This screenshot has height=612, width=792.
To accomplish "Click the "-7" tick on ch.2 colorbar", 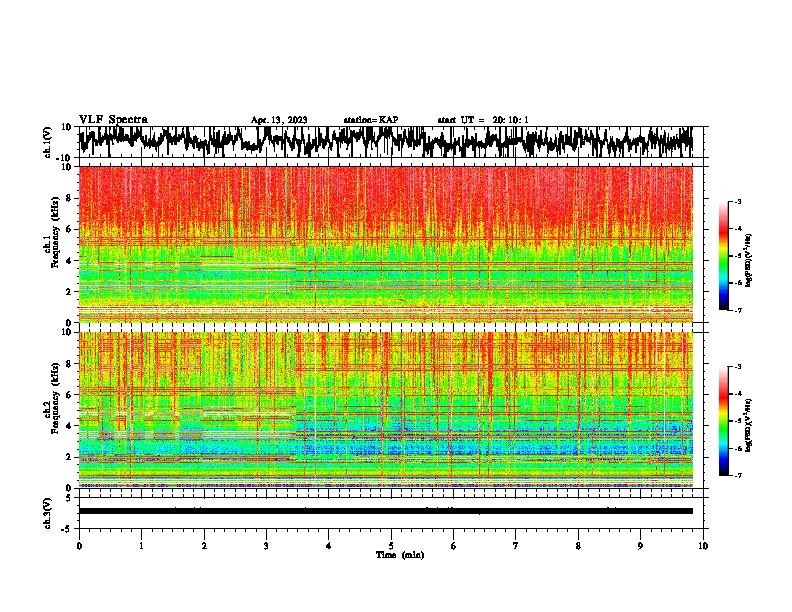I will (x=737, y=476).
